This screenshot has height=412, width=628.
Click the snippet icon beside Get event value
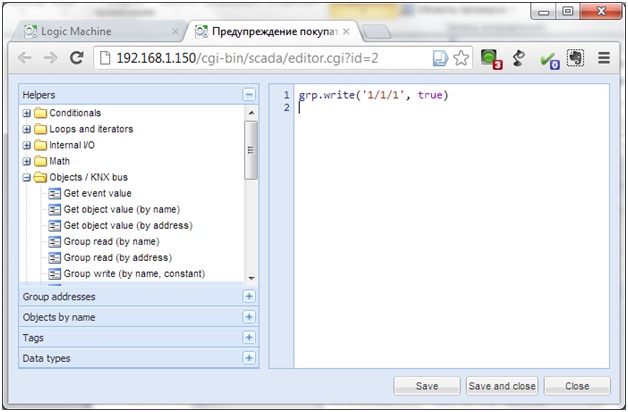click(54, 193)
